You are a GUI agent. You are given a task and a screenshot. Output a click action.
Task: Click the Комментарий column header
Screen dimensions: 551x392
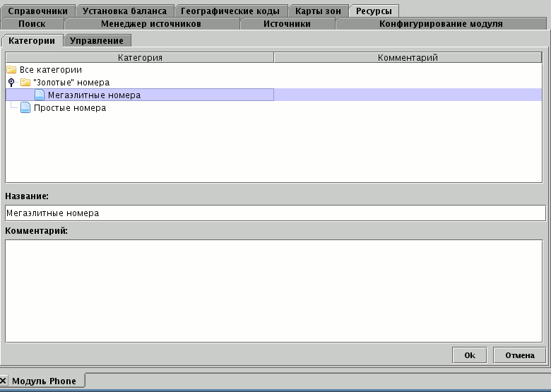tap(408, 57)
